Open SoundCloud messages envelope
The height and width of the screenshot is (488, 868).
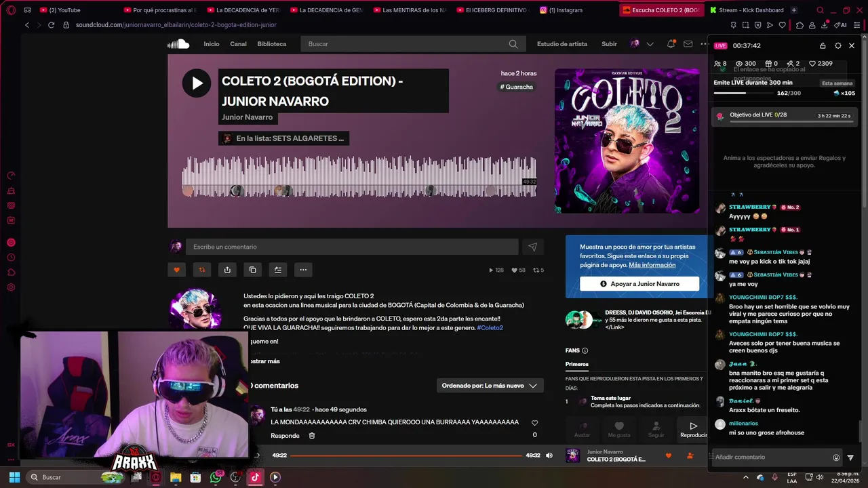[688, 44]
